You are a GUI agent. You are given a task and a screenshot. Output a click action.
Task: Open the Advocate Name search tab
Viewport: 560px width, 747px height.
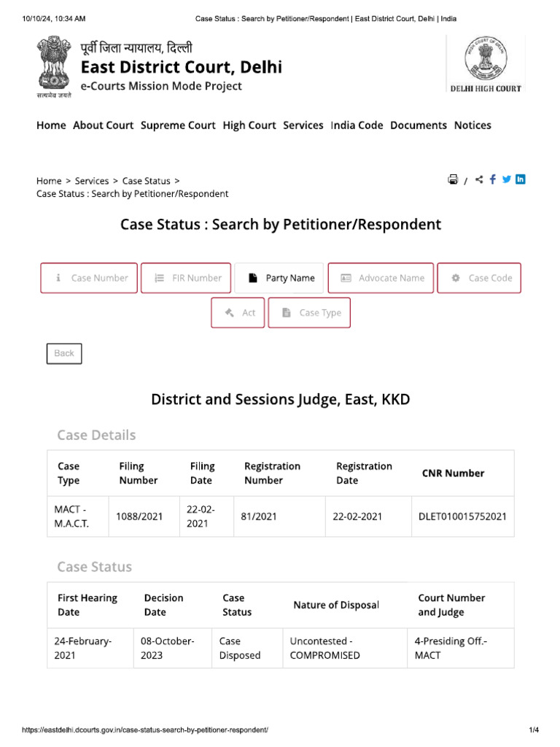pos(381,278)
